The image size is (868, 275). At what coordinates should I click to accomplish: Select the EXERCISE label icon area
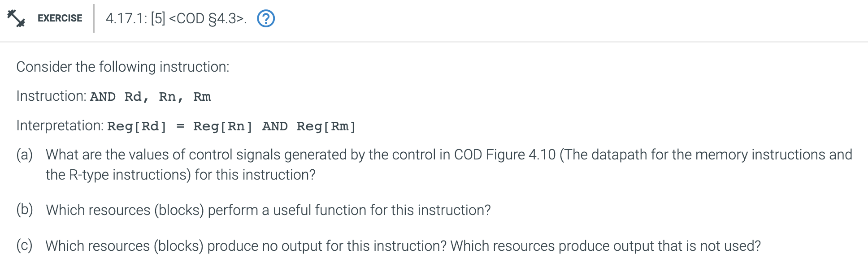tap(59, 18)
